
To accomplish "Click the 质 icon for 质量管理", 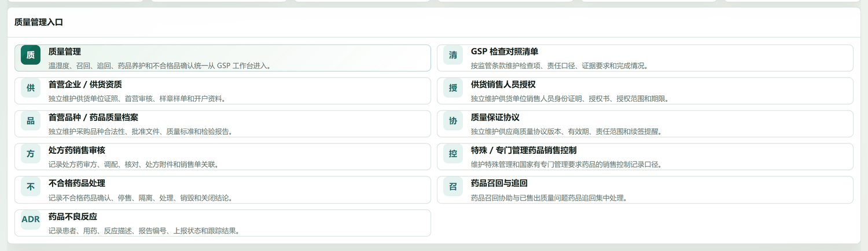I will 31,55.
